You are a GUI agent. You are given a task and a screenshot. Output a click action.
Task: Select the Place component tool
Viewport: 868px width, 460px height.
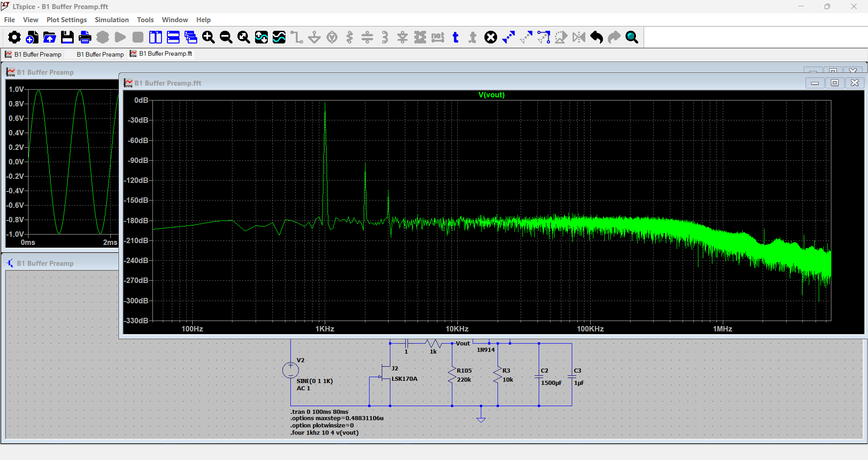click(420, 37)
